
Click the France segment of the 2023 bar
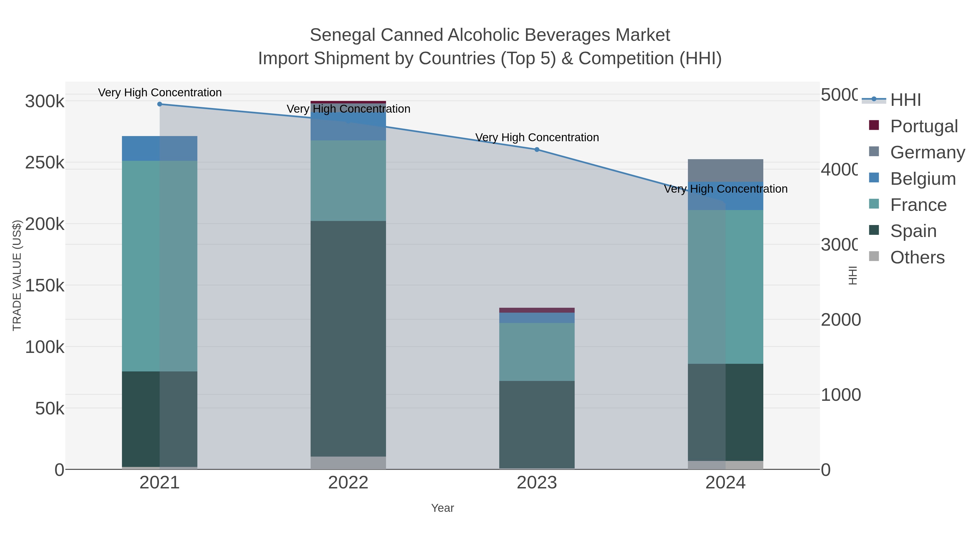coord(537,352)
